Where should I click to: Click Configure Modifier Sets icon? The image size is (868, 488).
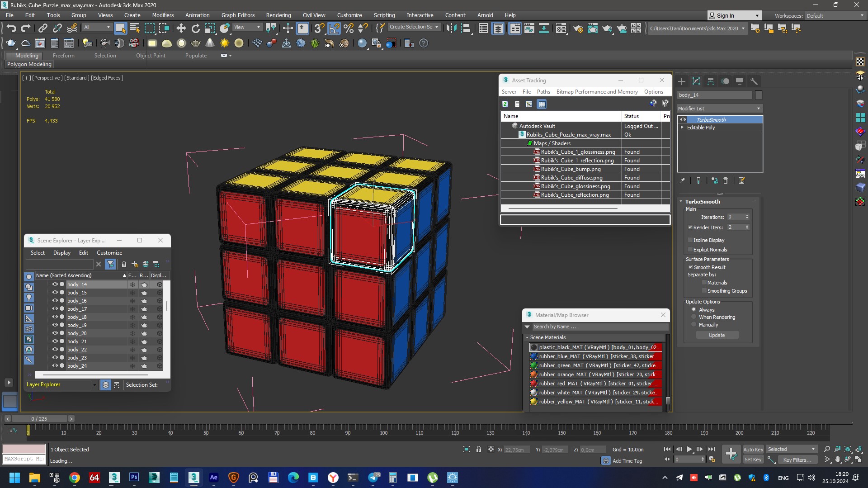point(741,180)
